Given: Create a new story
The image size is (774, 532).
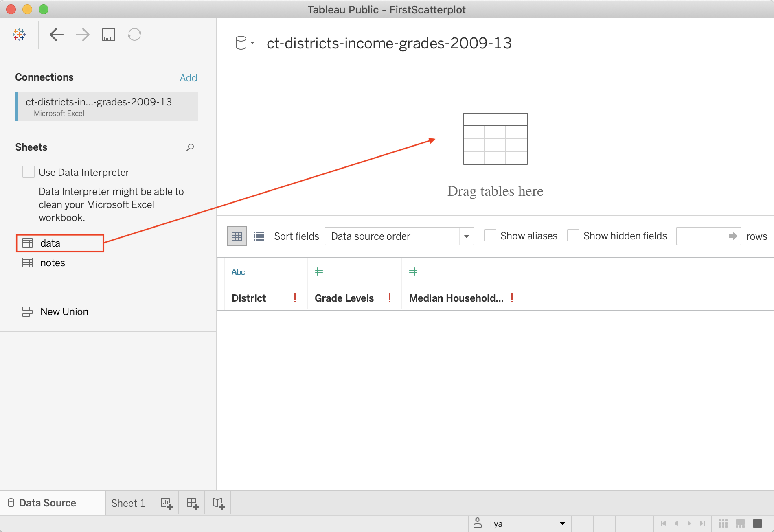Looking at the screenshot, I should [218, 504].
